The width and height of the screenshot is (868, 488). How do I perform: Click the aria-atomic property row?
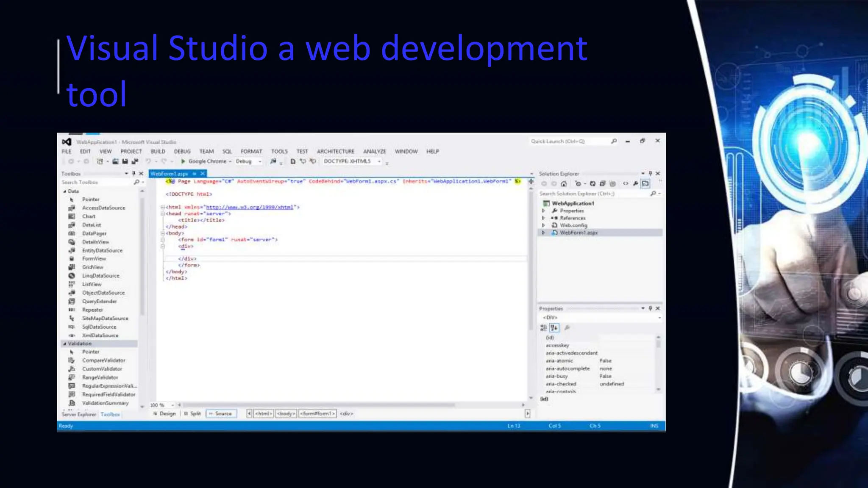click(599, 361)
